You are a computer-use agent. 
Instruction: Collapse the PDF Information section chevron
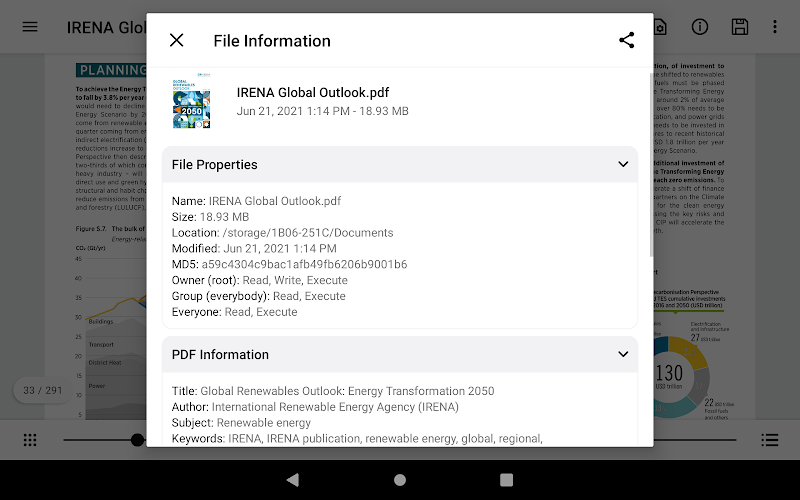click(623, 354)
